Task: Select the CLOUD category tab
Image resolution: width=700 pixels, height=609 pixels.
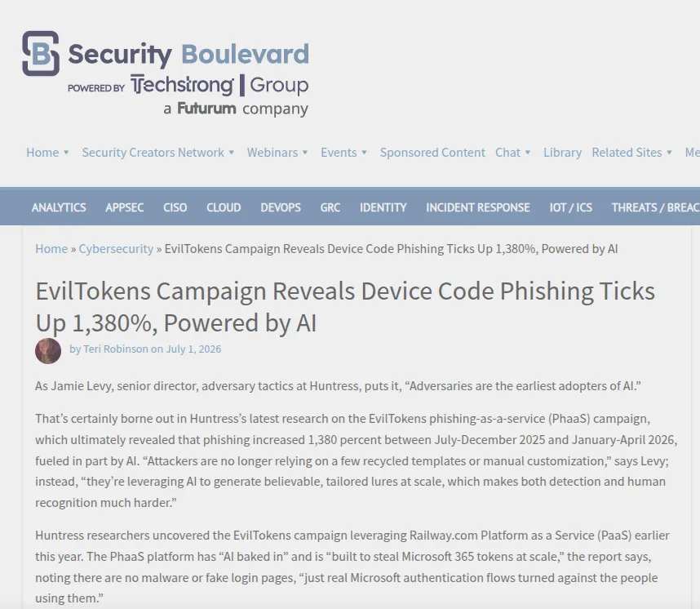Action: tap(224, 207)
